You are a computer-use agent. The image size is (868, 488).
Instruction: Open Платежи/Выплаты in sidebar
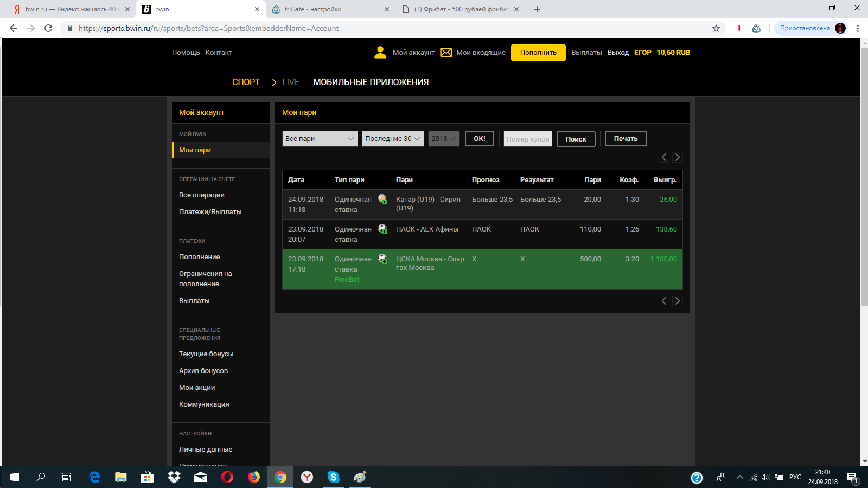pyautogui.click(x=210, y=212)
